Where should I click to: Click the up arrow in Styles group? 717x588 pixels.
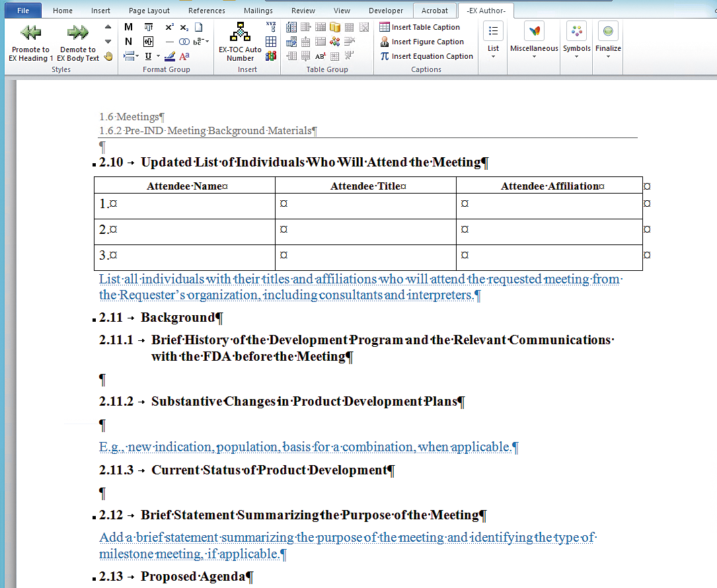[108, 27]
